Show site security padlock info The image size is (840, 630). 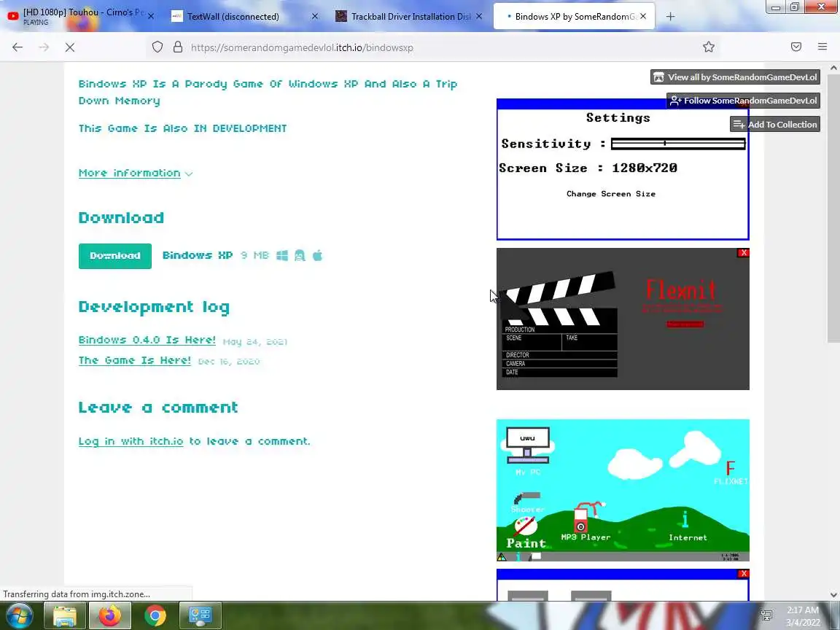(178, 47)
